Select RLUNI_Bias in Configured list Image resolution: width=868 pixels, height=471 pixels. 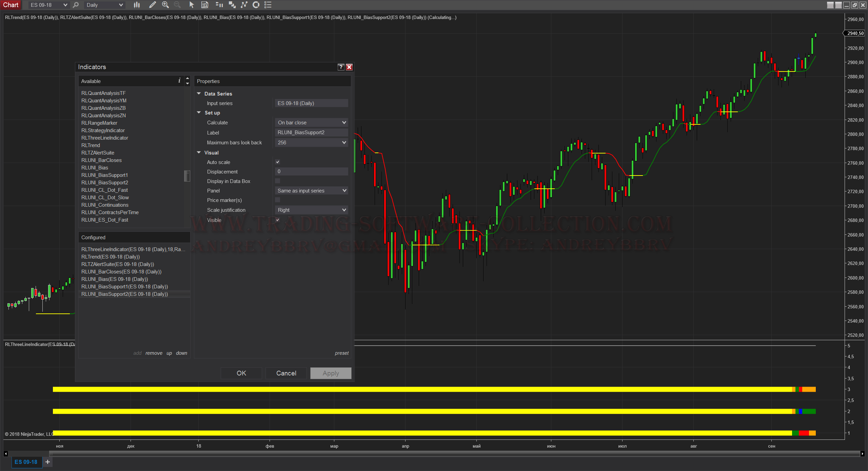[x=115, y=279]
